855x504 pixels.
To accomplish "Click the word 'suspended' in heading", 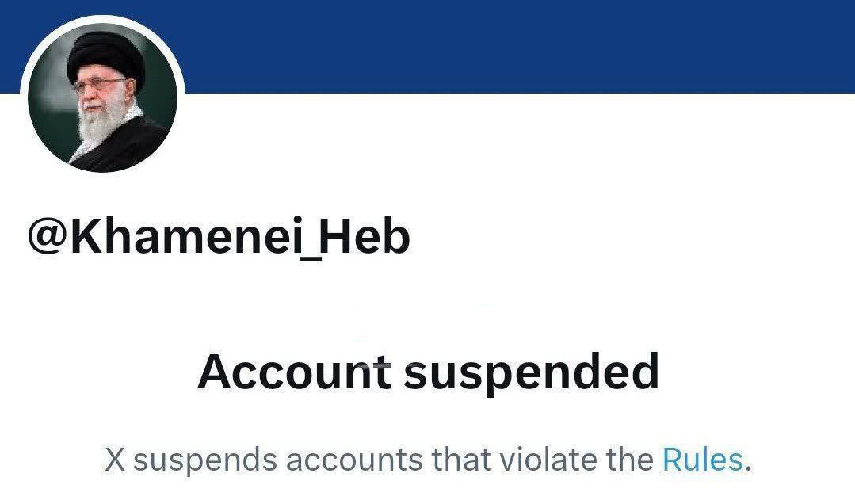I will (x=531, y=373).
